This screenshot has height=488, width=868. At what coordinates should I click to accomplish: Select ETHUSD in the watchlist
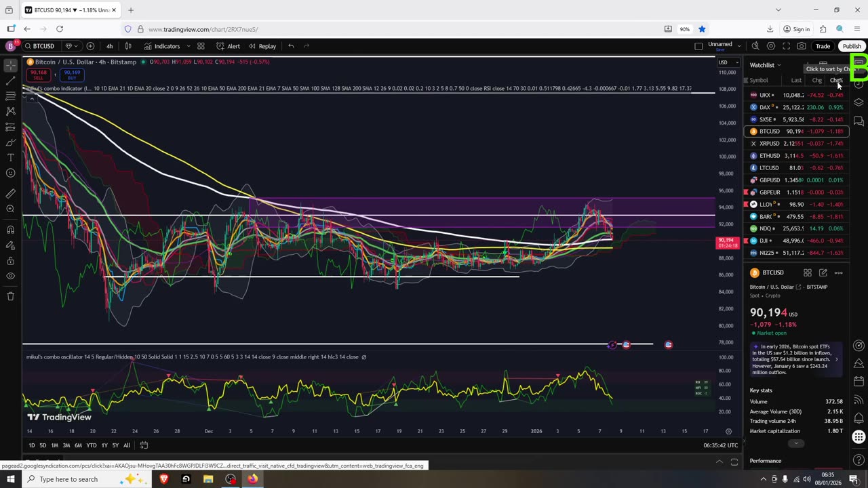pyautogui.click(x=796, y=156)
